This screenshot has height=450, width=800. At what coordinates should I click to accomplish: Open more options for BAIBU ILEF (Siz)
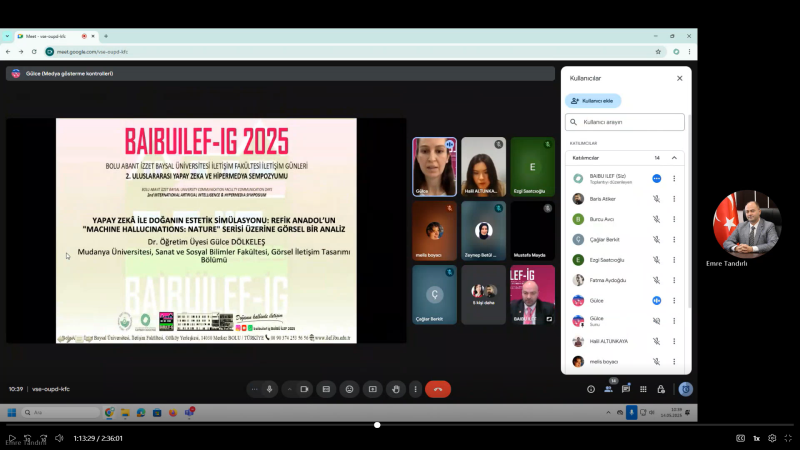pos(674,178)
